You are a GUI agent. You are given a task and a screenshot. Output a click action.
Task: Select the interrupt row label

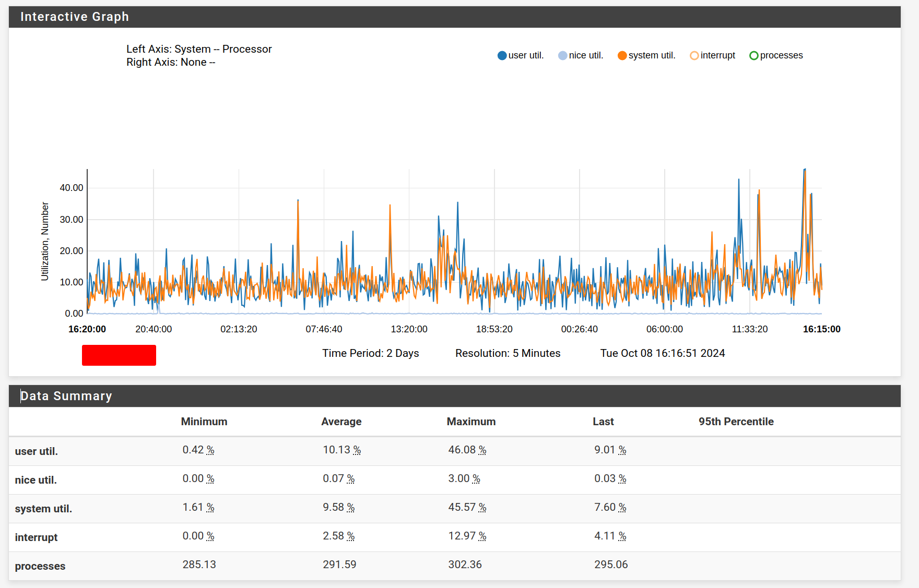(36, 537)
